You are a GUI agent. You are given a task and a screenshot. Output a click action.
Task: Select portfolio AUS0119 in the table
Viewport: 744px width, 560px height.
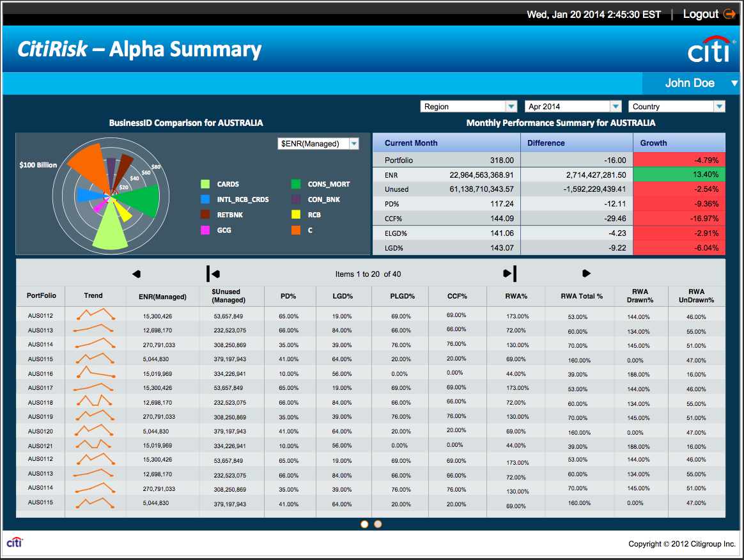[x=40, y=417]
